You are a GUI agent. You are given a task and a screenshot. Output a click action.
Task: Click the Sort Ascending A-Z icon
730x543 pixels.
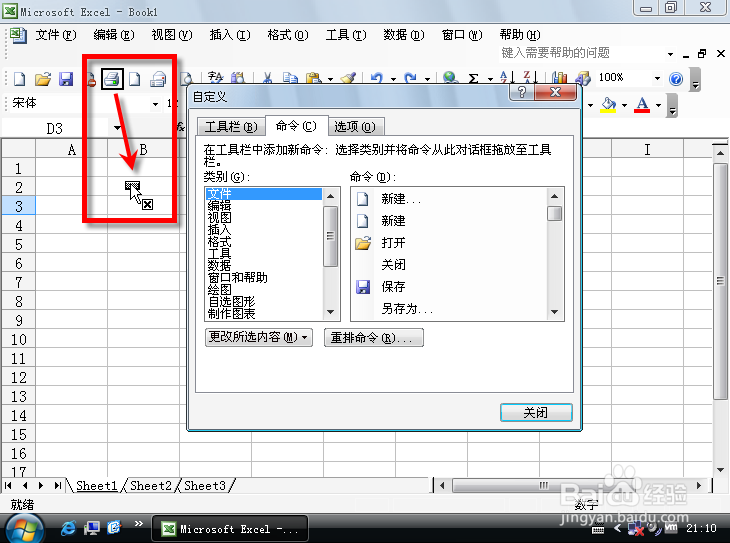(x=507, y=77)
